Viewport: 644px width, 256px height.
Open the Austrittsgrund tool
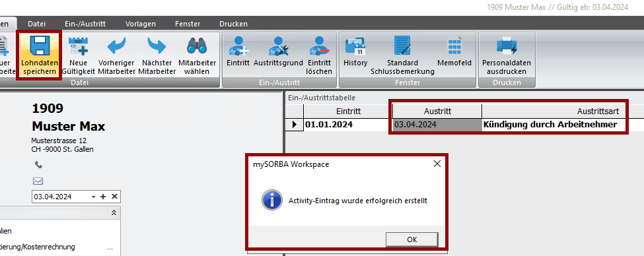click(x=278, y=51)
